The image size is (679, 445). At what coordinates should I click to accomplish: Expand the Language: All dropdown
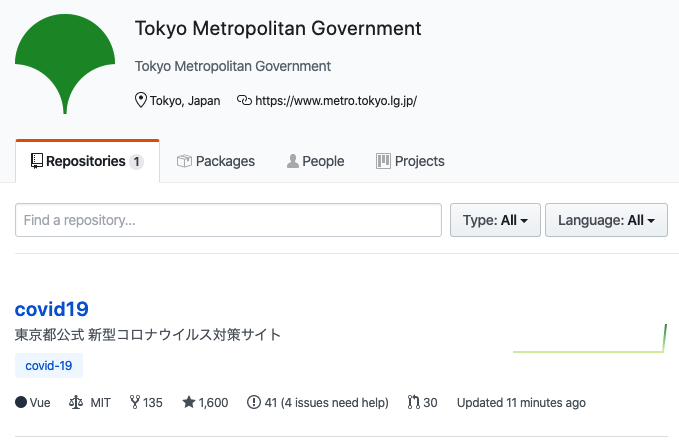[606, 220]
